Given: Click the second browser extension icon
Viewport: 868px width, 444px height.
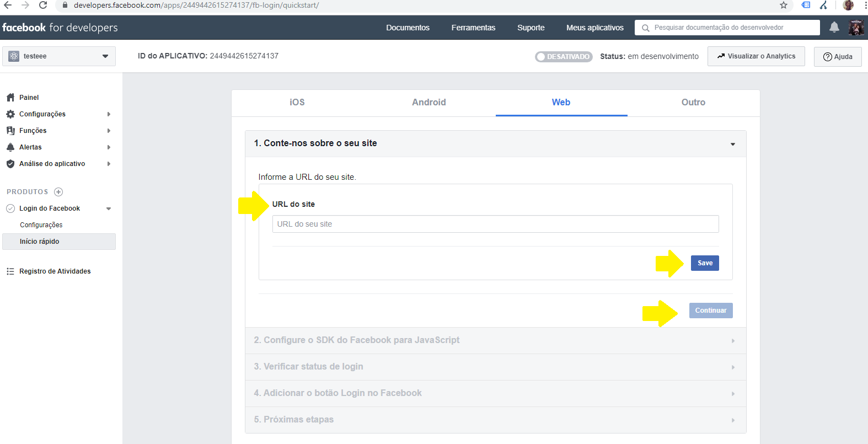Looking at the screenshot, I should click(823, 5).
